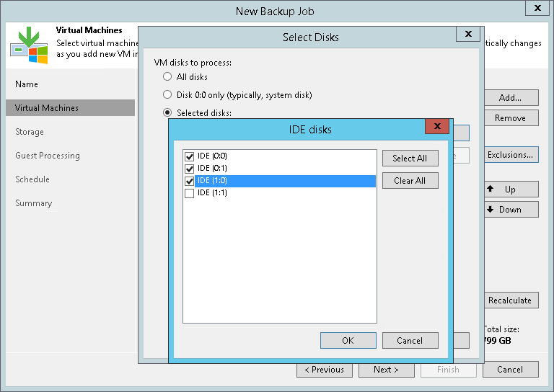
Task: Check the IDE (1:1) checkbox
Action: pos(190,193)
